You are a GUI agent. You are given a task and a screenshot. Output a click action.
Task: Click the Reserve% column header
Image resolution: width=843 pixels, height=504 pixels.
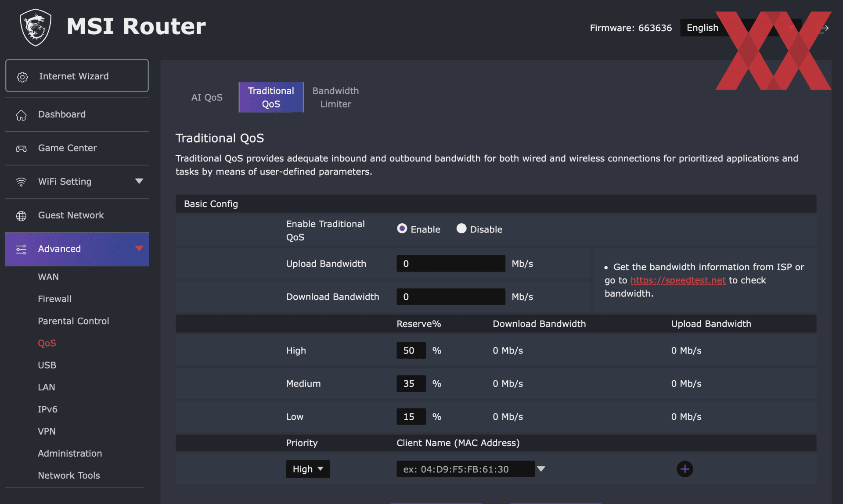pyautogui.click(x=418, y=324)
